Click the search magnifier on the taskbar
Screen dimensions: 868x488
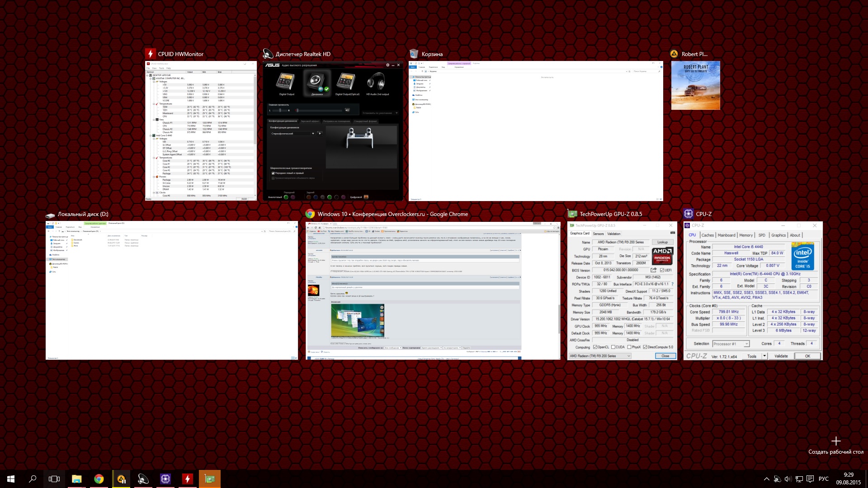pyautogui.click(x=33, y=479)
